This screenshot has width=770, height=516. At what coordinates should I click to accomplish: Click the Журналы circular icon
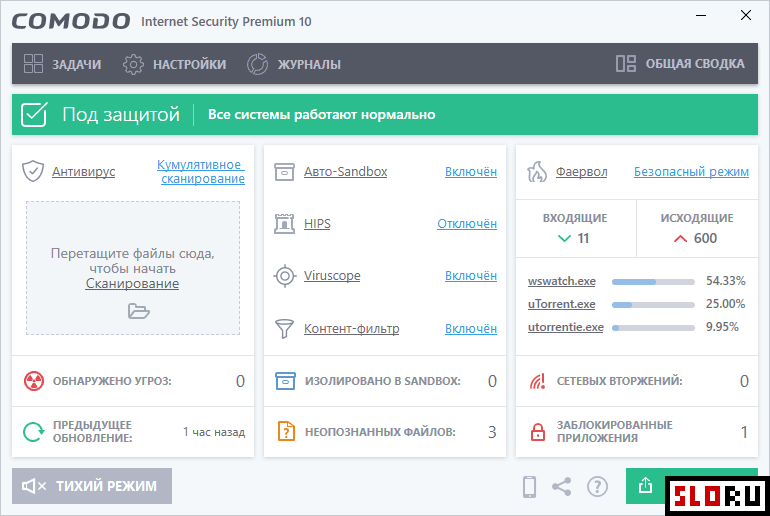tap(257, 64)
